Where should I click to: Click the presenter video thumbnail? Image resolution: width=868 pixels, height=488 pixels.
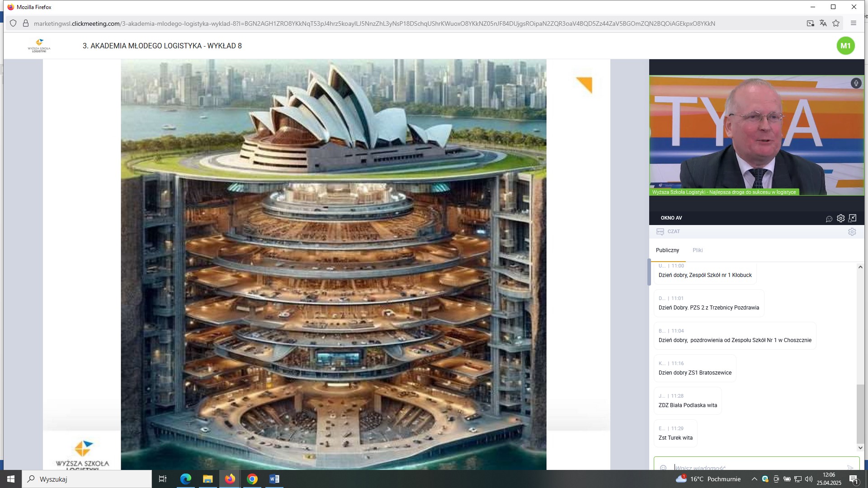tap(757, 136)
